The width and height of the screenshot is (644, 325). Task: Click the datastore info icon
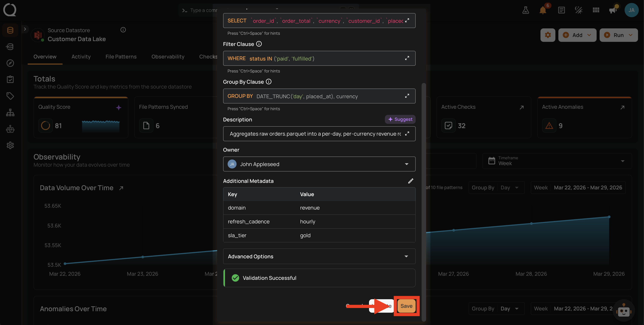pos(123,30)
